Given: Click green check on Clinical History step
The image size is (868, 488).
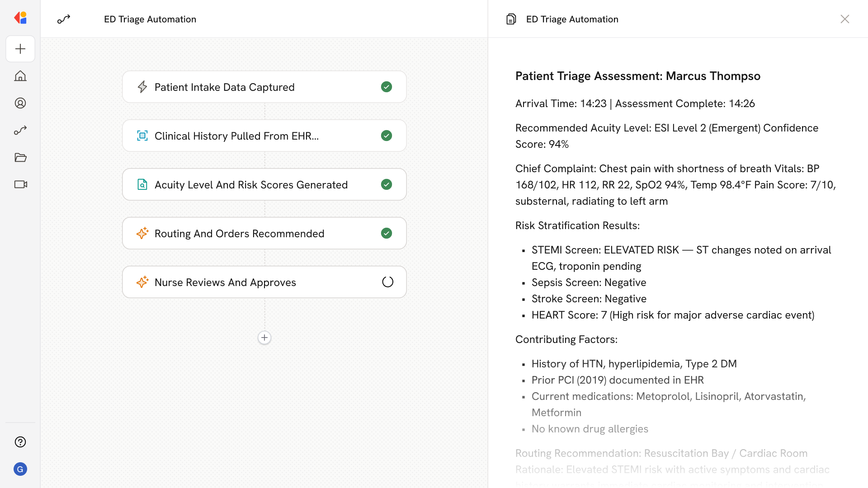Looking at the screenshot, I should (x=387, y=136).
